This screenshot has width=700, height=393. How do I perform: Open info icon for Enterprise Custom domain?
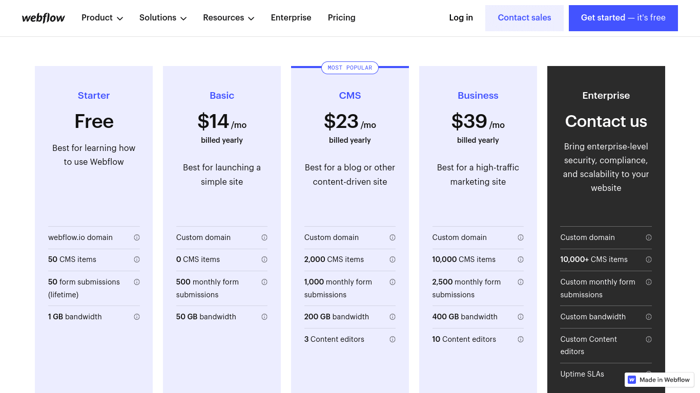coord(649,238)
